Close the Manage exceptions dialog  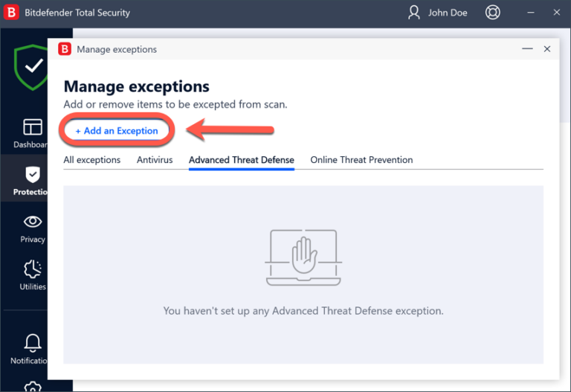tap(547, 49)
